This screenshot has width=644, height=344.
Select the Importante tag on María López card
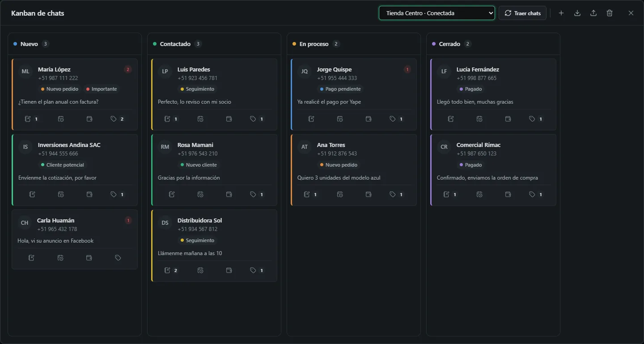[101, 89]
